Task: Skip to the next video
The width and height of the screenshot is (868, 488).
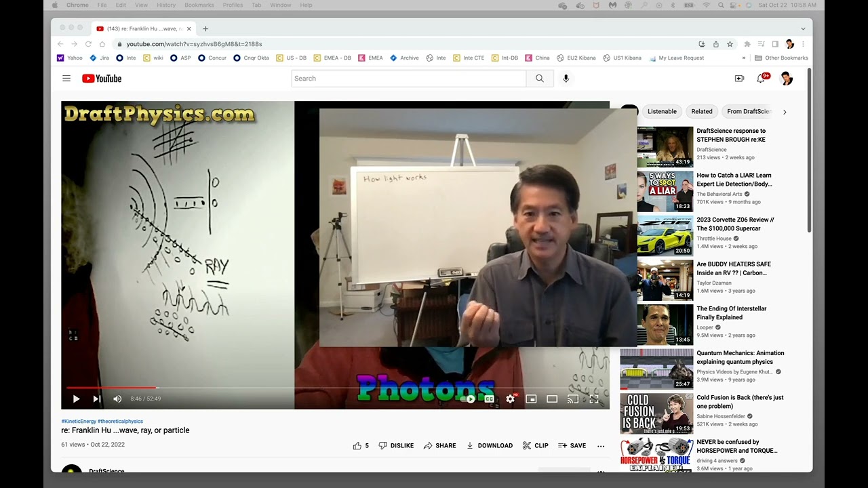Action: (97, 399)
